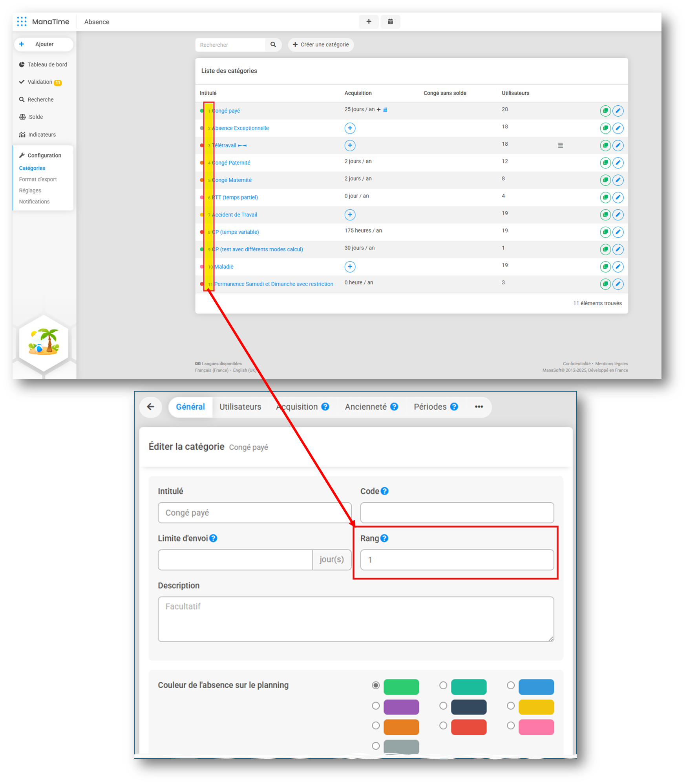Image resolution: width=687 pixels, height=784 pixels.
Task: Open the Réglages link
Action: click(30, 190)
